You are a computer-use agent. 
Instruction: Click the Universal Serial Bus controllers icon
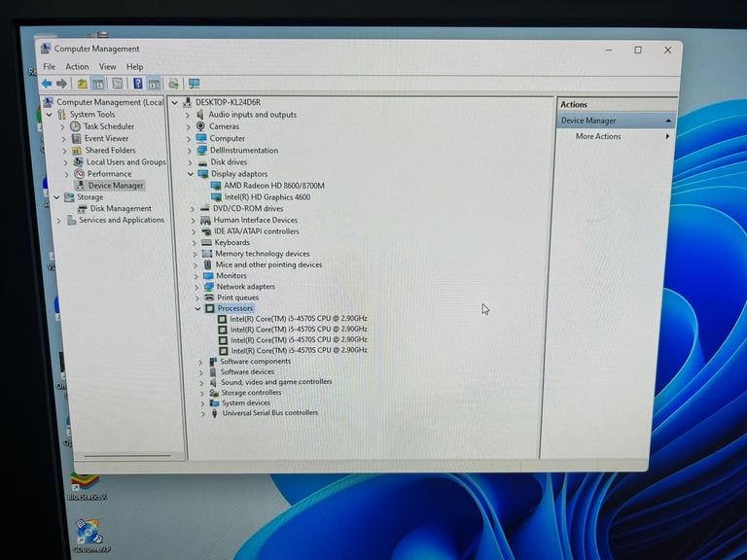click(x=214, y=413)
